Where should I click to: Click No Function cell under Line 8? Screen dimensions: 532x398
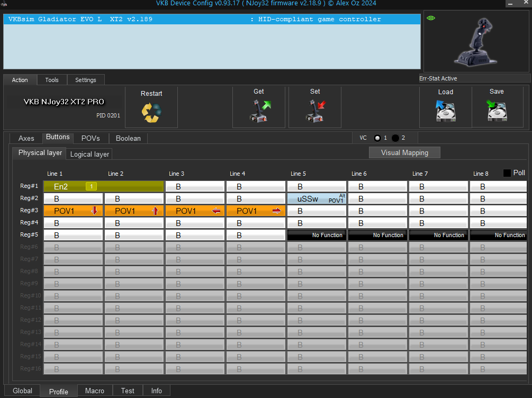pos(499,235)
